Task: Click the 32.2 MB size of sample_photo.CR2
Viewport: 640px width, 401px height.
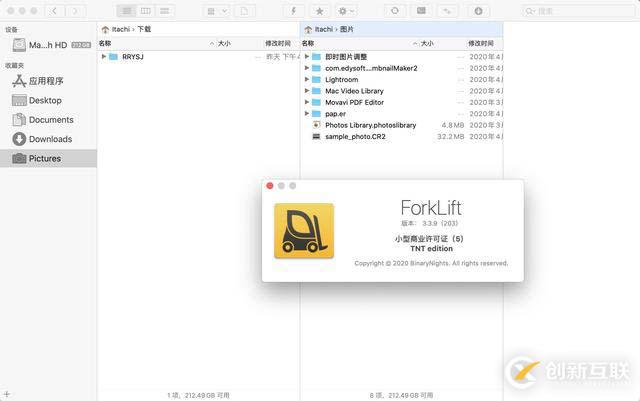Action: click(451, 137)
